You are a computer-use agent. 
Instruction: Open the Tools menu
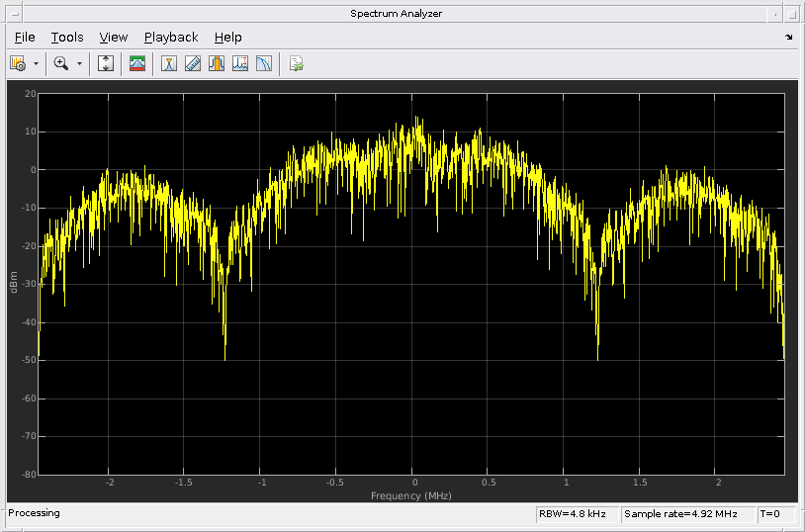tap(67, 38)
